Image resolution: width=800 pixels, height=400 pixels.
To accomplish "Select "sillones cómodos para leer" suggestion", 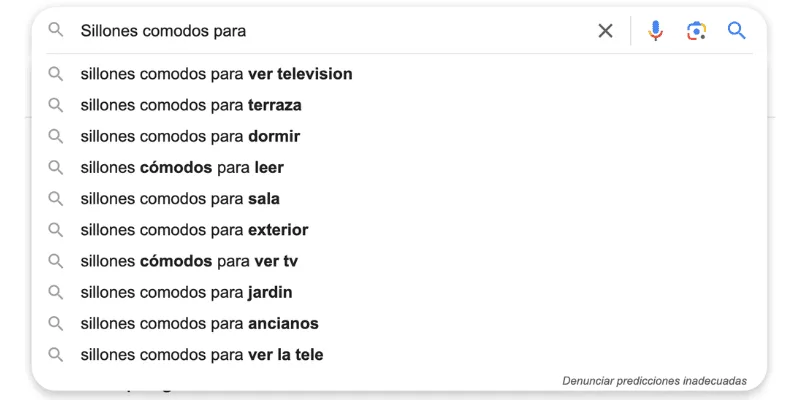I will [x=182, y=167].
